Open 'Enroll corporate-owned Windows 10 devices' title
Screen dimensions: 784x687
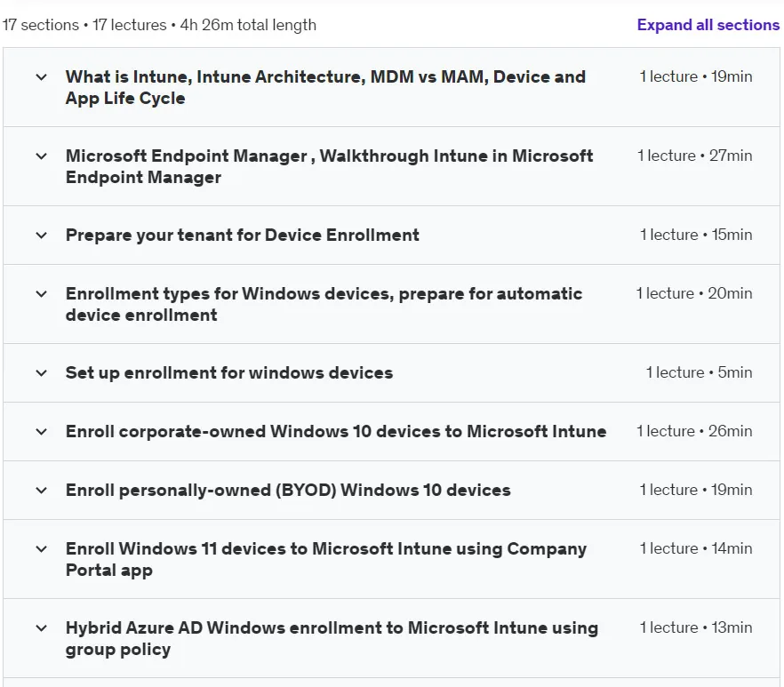[x=336, y=432]
